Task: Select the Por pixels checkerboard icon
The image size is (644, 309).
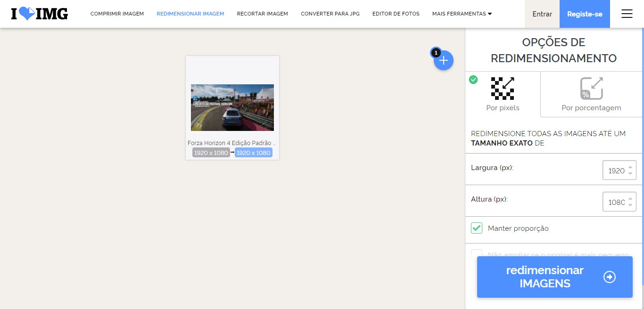Action: coord(503,89)
